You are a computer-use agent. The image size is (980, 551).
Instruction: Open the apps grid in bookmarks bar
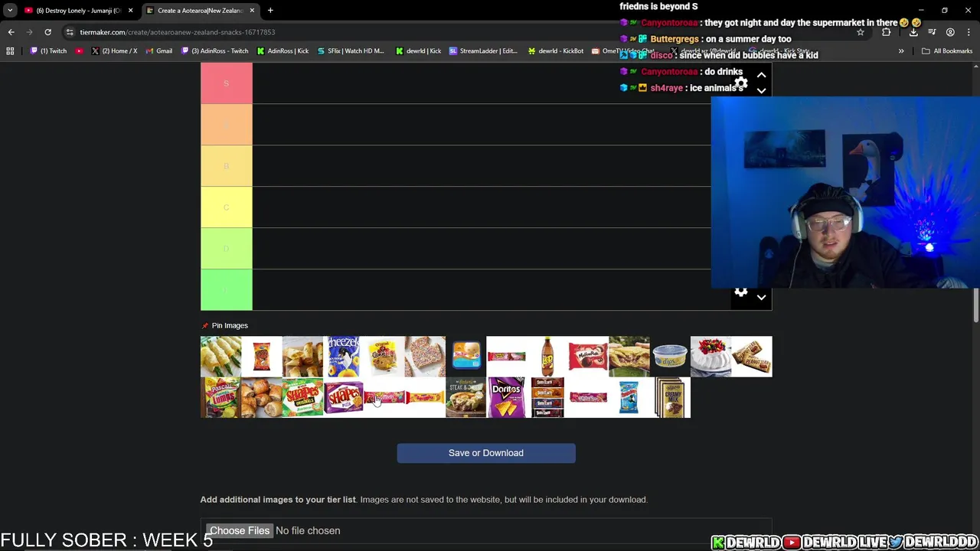pos(10,51)
